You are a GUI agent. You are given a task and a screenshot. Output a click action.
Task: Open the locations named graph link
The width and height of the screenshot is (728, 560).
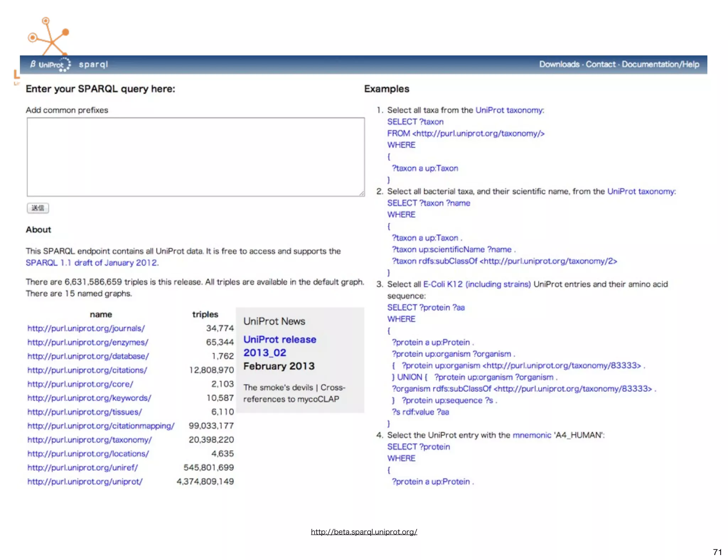pos(88,454)
